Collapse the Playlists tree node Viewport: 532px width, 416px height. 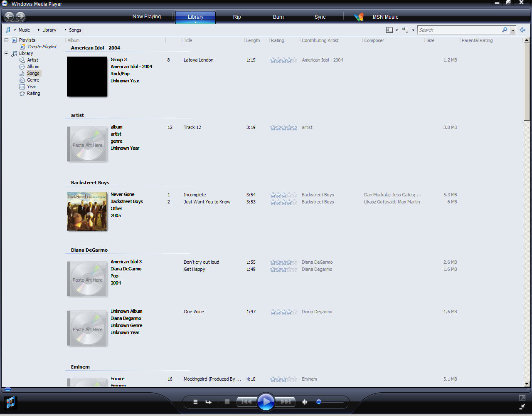[6, 40]
